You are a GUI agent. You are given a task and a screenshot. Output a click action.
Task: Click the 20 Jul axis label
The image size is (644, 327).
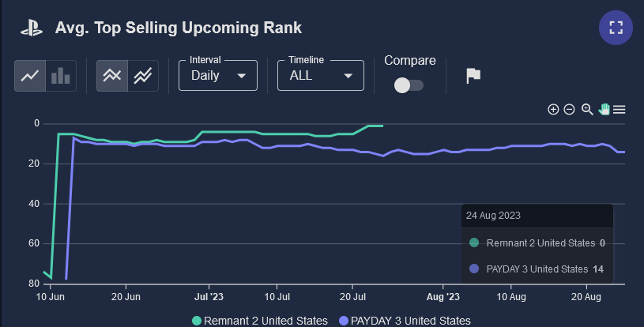click(x=352, y=297)
